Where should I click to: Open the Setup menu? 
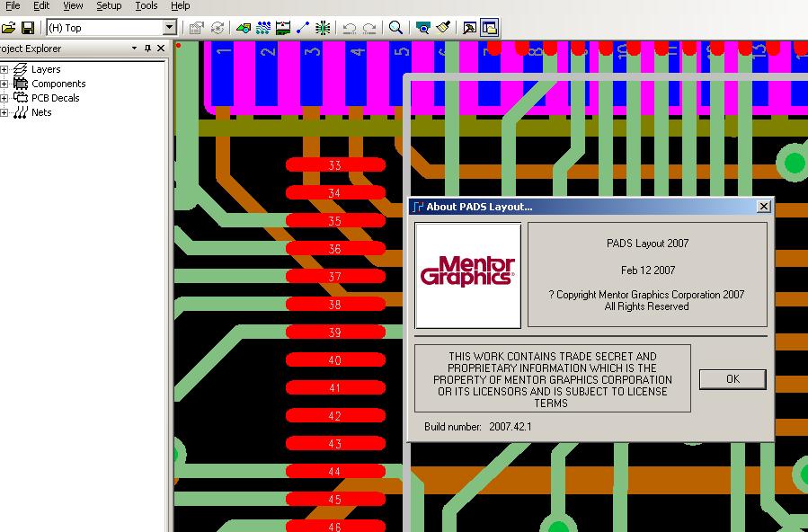(109, 5)
